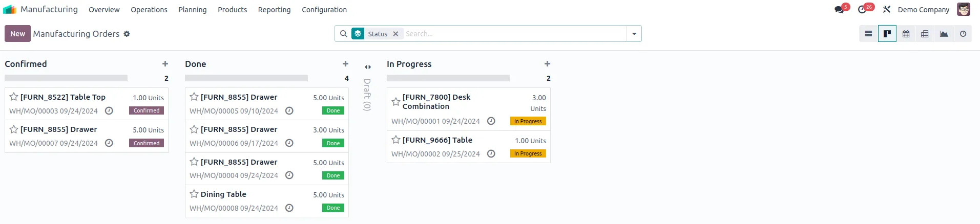This screenshot has width=980, height=224.
Task: Open the Planning menu
Action: coord(193,10)
